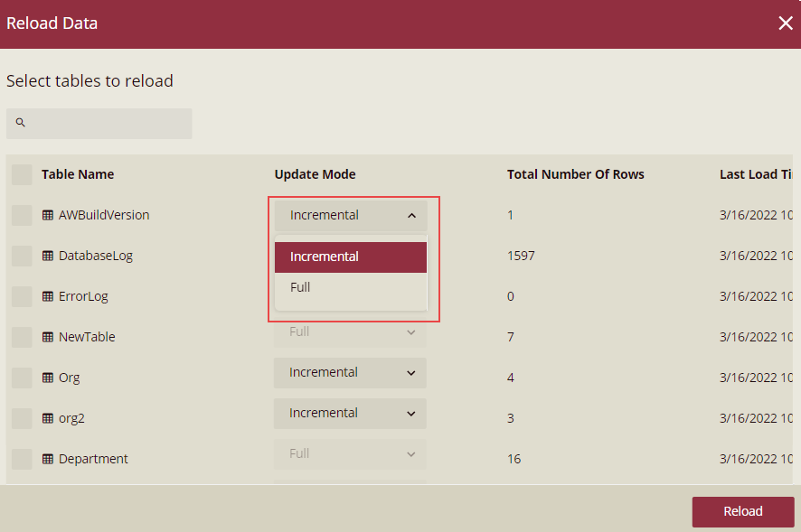This screenshot has width=801, height=532.
Task: Click the Reload button
Action: pos(742,511)
